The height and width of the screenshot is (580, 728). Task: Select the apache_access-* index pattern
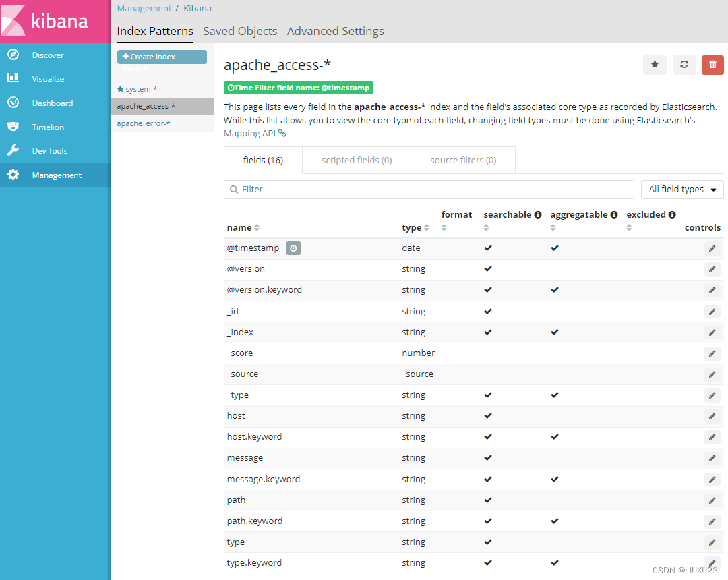coord(162,106)
